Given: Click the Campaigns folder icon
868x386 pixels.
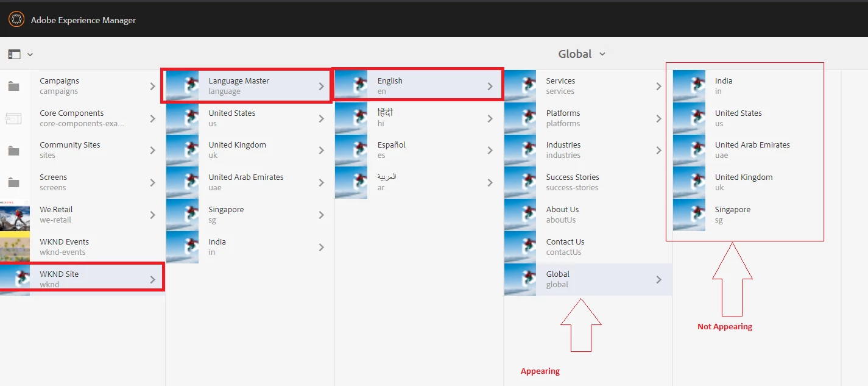Looking at the screenshot, I should 13,86.
